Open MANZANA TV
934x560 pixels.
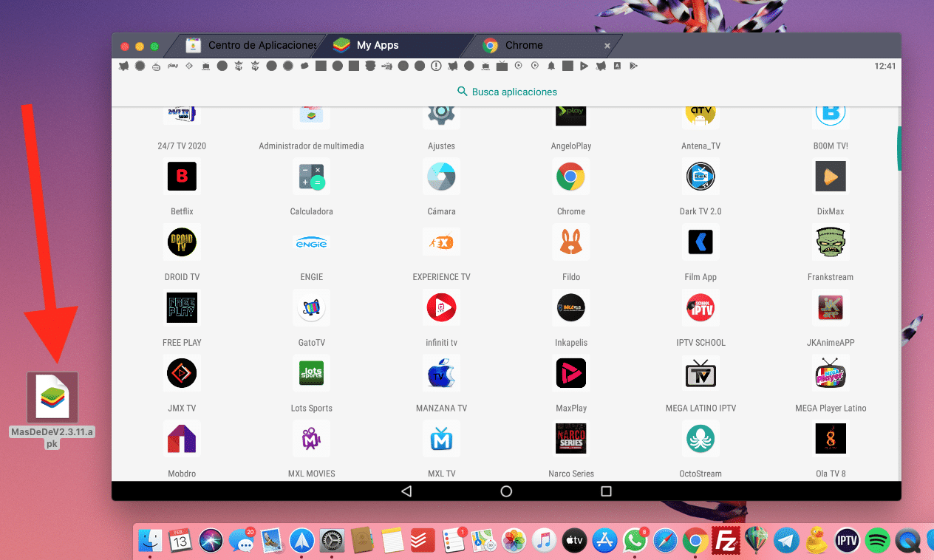441,373
